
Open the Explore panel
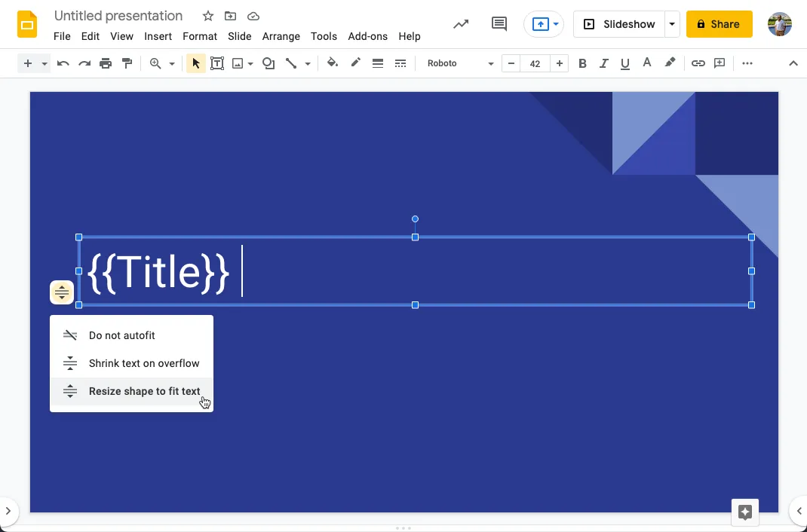coord(744,512)
